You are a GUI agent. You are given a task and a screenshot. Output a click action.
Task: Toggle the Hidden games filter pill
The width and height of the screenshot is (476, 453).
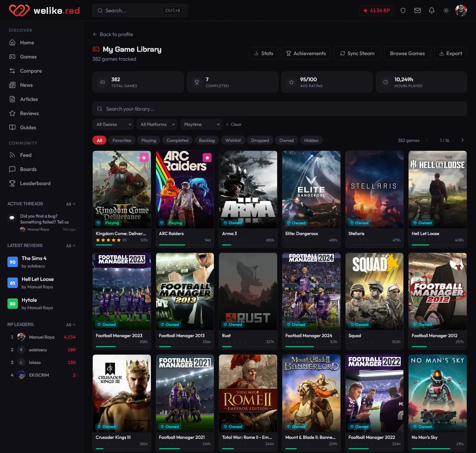tap(311, 140)
